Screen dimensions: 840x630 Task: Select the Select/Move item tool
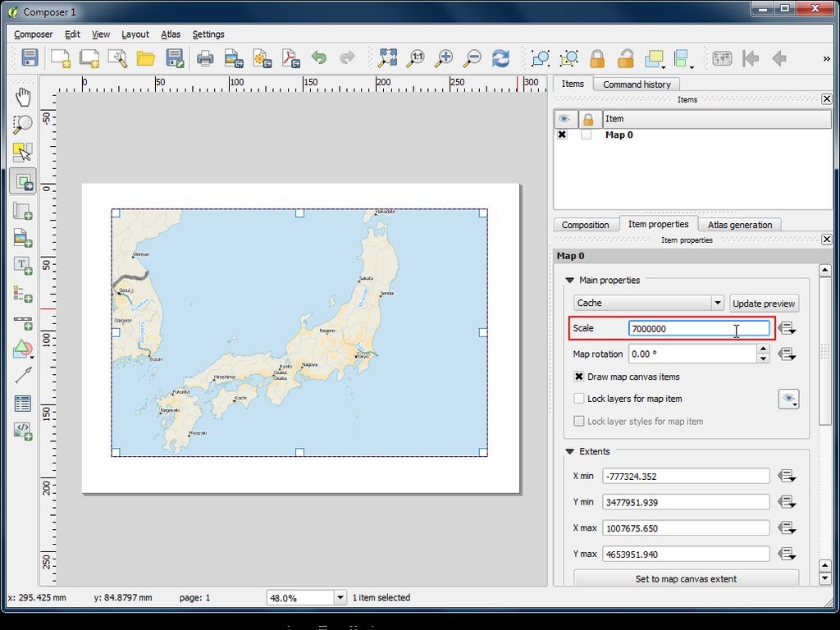coord(22,152)
